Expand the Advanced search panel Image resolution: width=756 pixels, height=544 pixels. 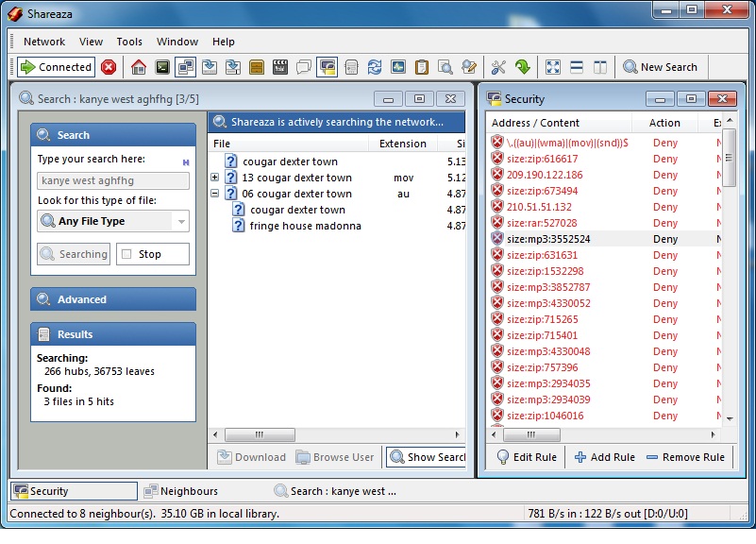pos(113,299)
